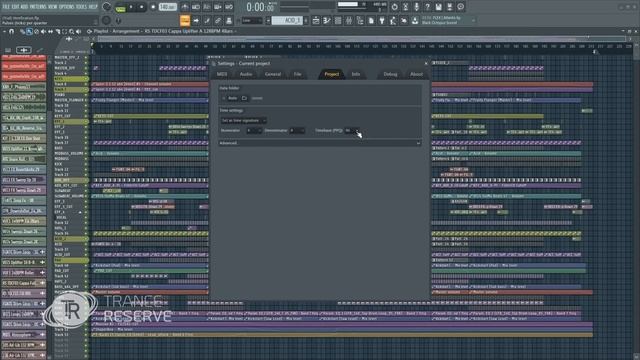This screenshot has width=640, height=360.
Task: Open the FILE menu
Action: 6,7
